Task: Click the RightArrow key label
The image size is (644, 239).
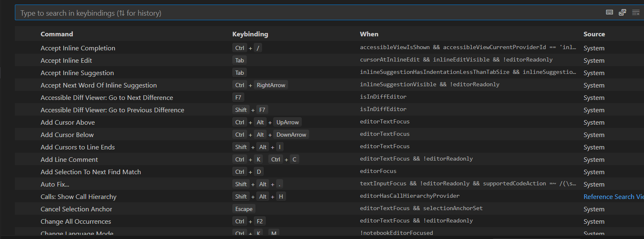Action: [271, 85]
